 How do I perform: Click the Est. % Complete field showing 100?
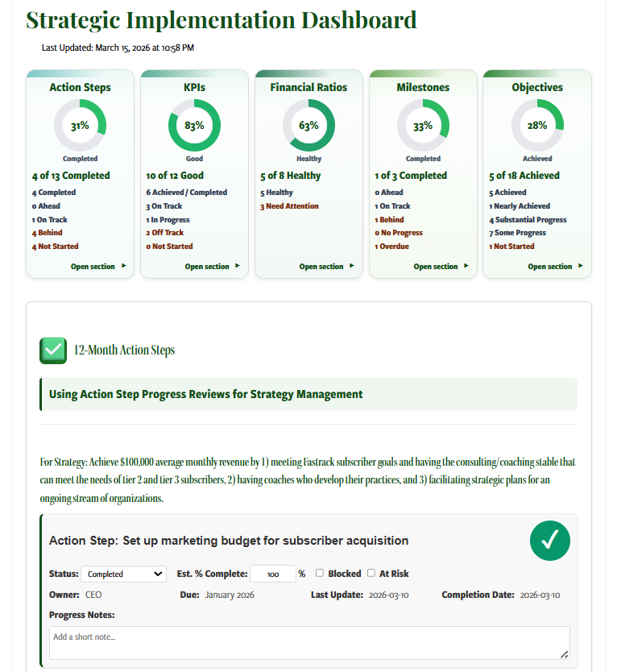[x=273, y=574]
